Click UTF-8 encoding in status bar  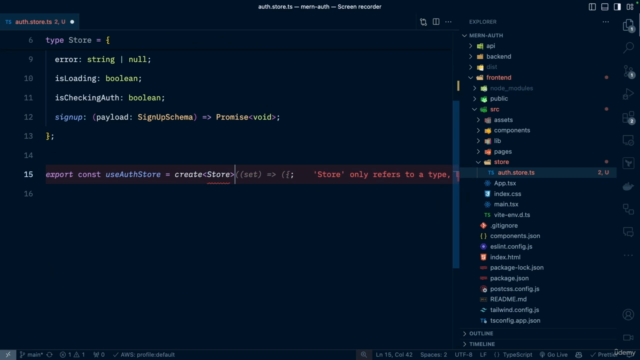pos(463,355)
